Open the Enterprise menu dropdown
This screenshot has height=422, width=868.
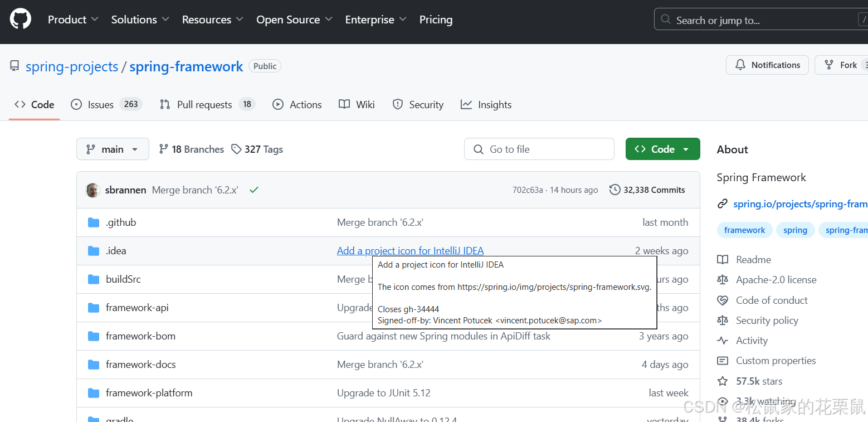click(376, 20)
